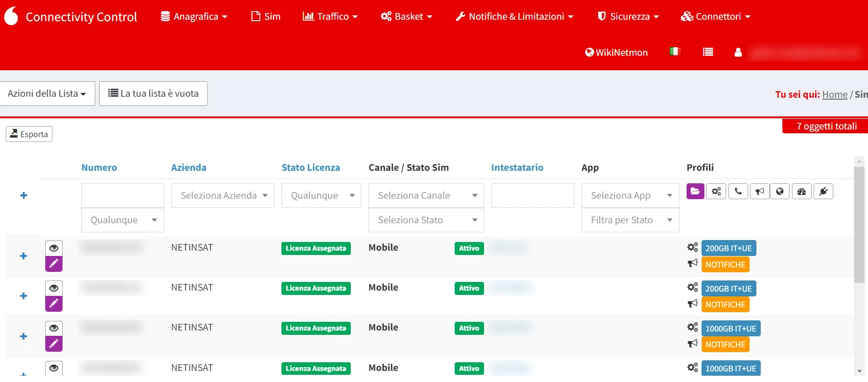
Task: Open the Seleziona Canale dropdown
Action: (x=426, y=195)
